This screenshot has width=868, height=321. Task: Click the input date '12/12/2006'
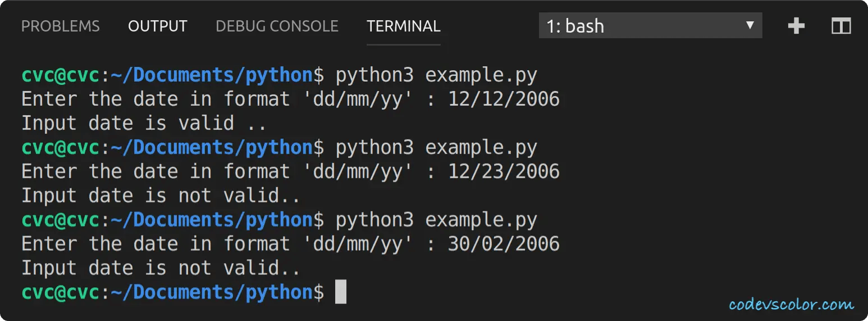[504, 99]
